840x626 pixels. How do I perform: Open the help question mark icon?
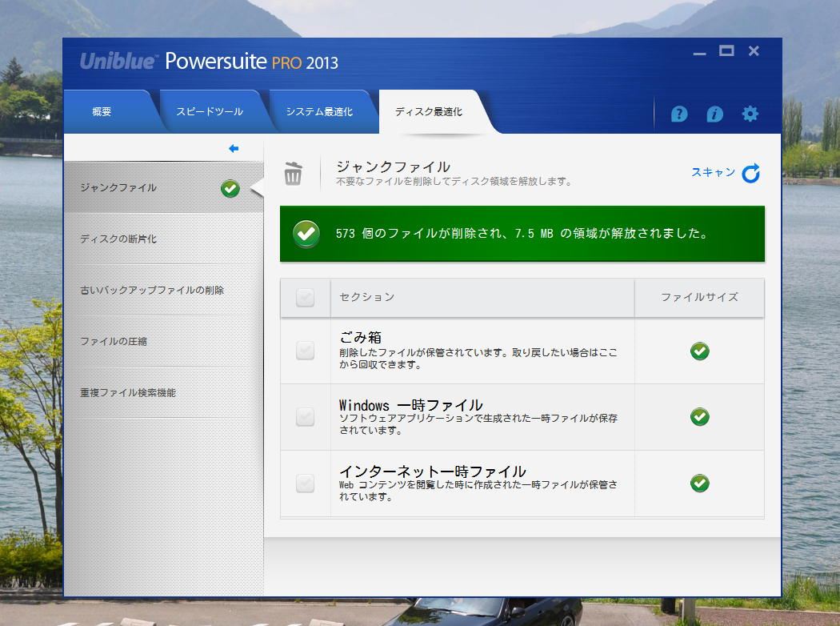coord(678,114)
